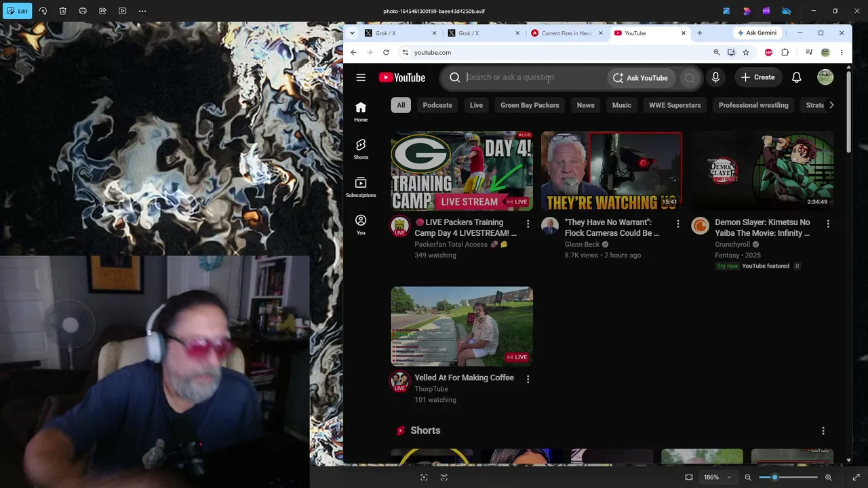The height and width of the screenshot is (488, 868).
Task: Switch to the Current Fires in Nevada tab
Action: [x=566, y=33]
